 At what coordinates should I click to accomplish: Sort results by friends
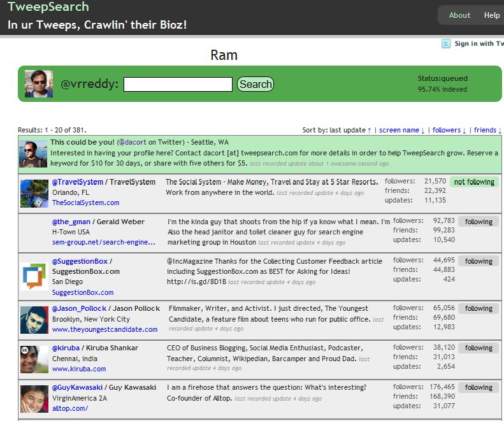(x=487, y=130)
